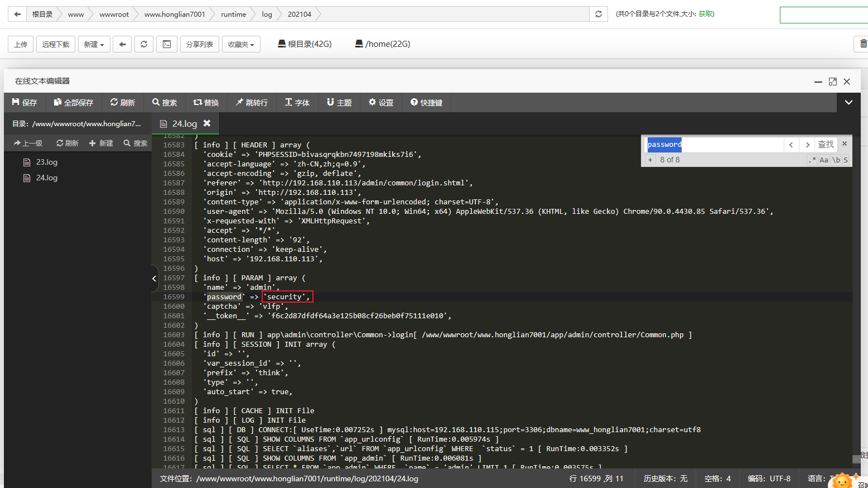
Task: Open 23.log from the file list
Action: coord(47,162)
